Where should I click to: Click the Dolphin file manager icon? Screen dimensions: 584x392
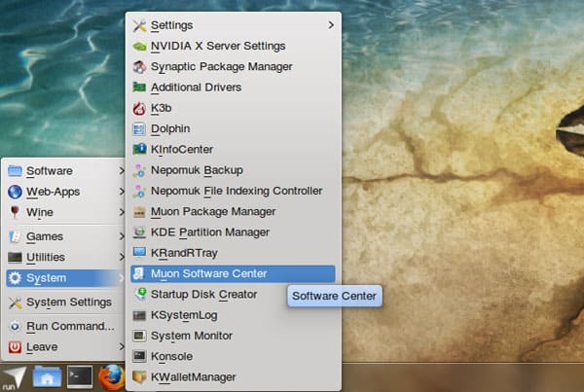point(139,128)
